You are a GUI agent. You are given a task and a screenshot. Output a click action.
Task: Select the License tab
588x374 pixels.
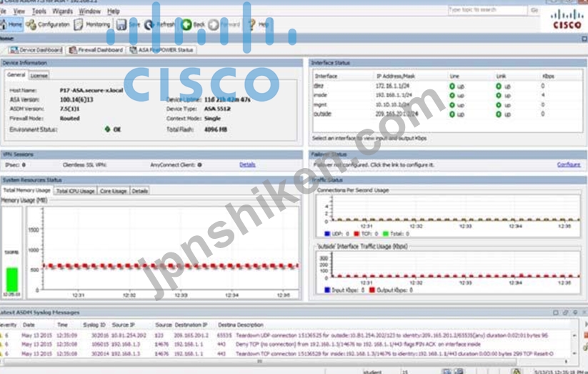(x=39, y=76)
